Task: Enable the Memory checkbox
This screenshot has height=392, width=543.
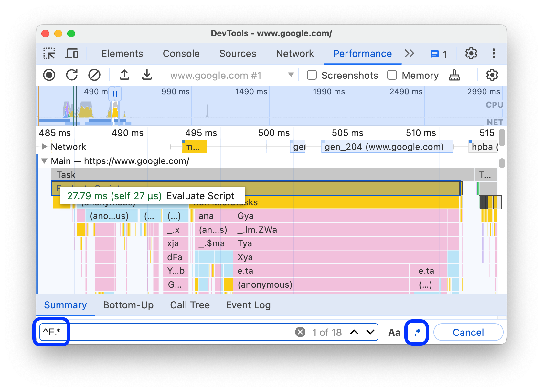Action: click(x=392, y=75)
